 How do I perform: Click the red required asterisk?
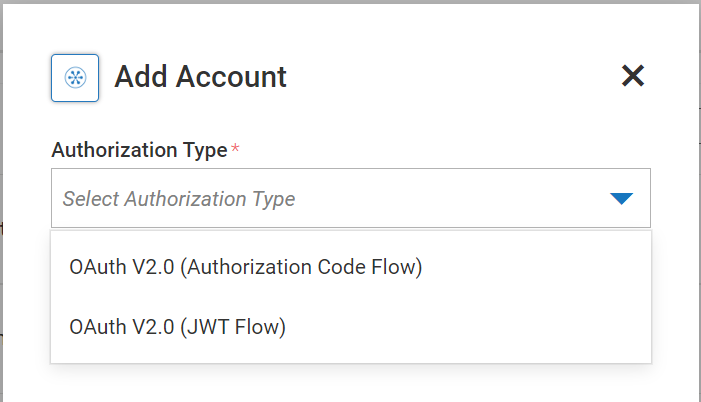tap(235, 150)
